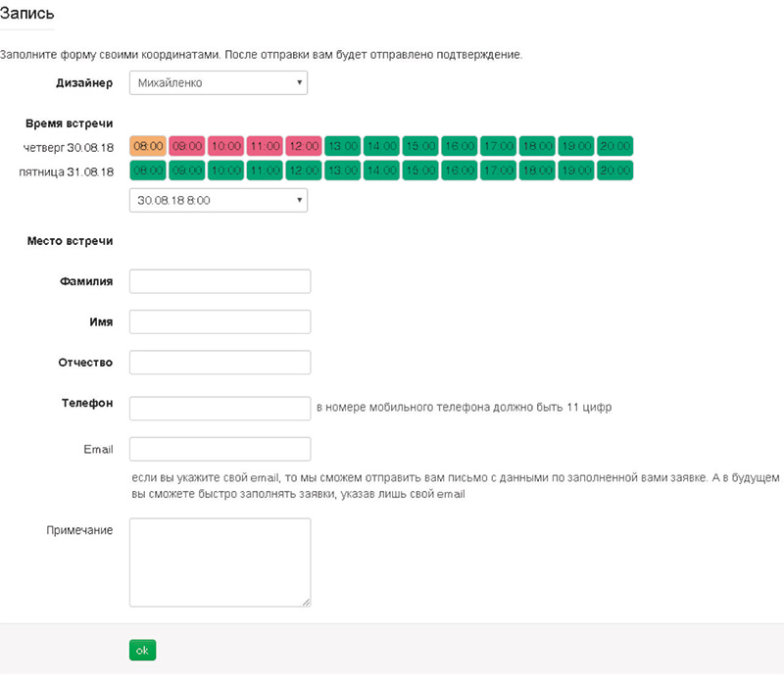Select the 20:00 slot on Thursday
This screenshot has height=685, width=784.
pyautogui.click(x=615, y=146)
